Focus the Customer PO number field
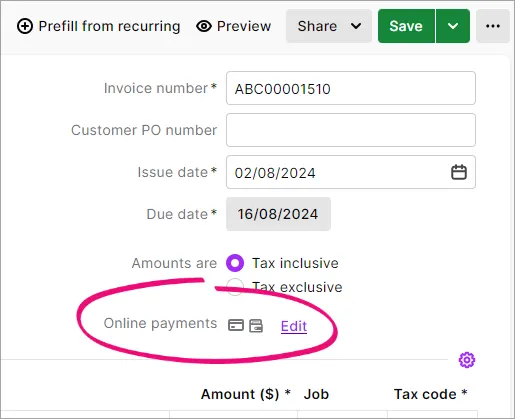515x419 pixels. point(351,130)
